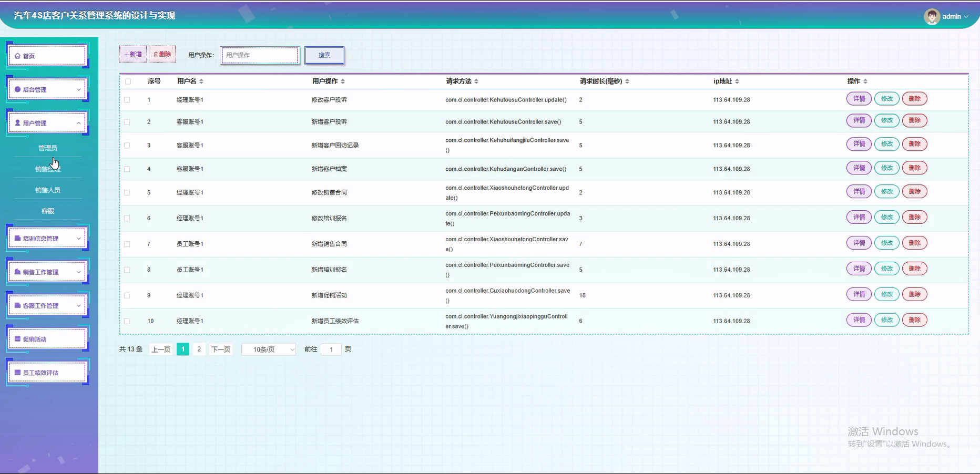Check the row 7 新增销售合同 checkbox

127,244
